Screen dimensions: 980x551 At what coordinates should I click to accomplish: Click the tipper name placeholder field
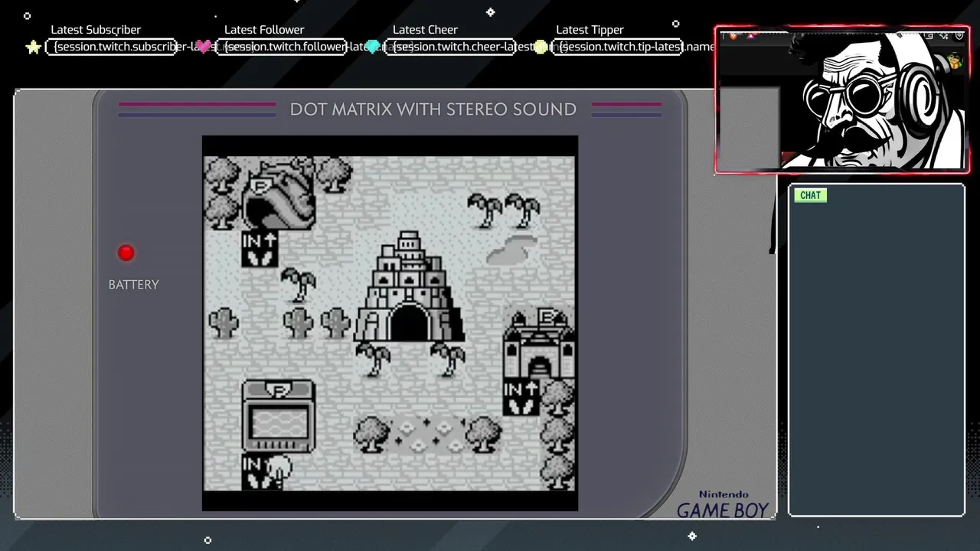pos(618,47)
